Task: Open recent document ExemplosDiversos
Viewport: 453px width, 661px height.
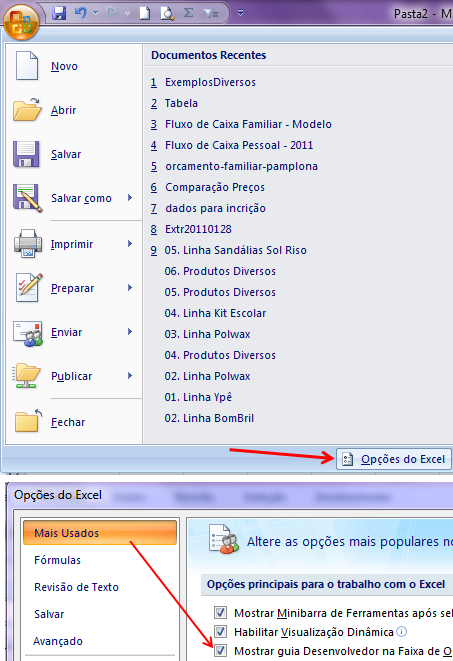Action: click(210, 82)
